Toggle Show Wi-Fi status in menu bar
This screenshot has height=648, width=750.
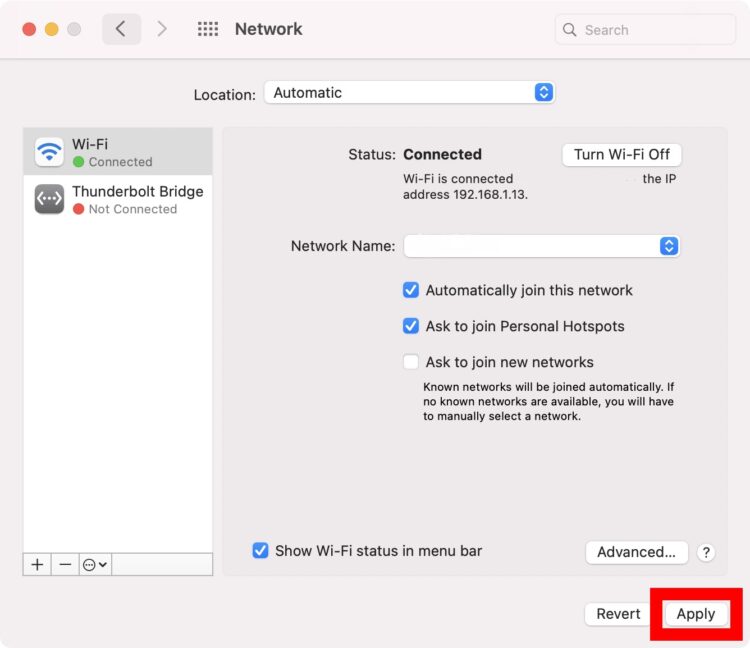260,550
